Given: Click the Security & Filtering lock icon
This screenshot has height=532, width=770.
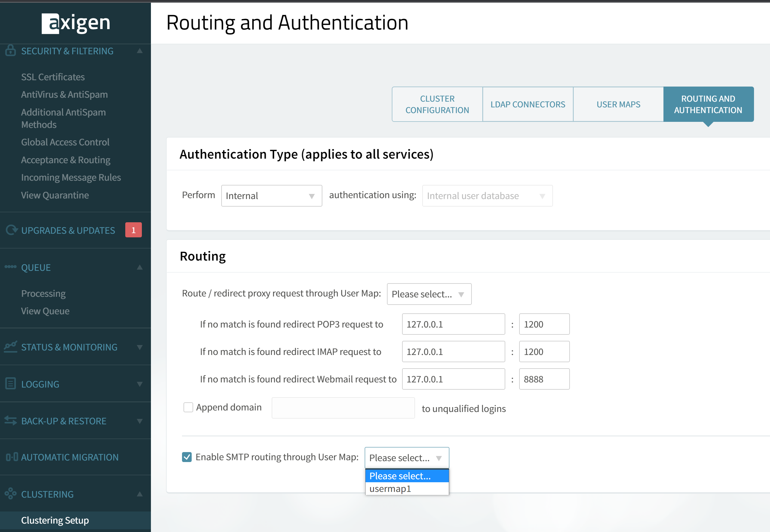Looking at the screenshot, I should point(10,51).
